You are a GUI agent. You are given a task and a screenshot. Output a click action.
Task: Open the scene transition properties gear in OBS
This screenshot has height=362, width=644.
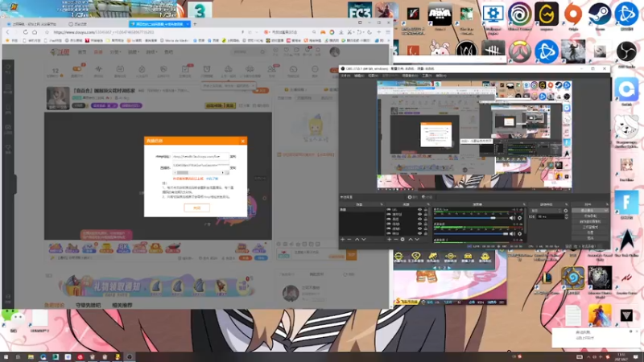click(x=566, y=211)
